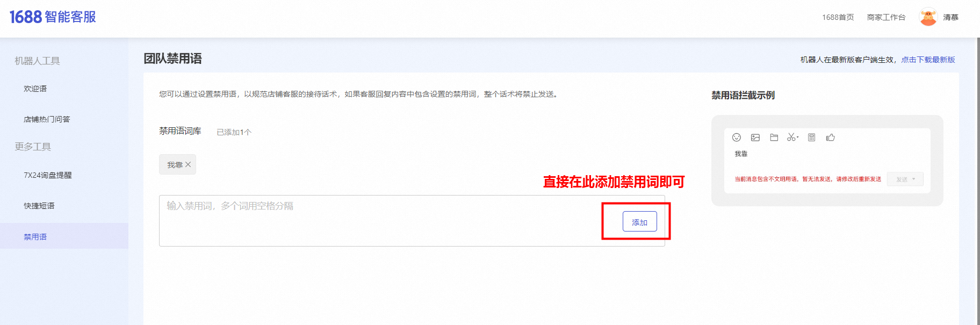Image resolution: width=980 pixels, height=325 pixels.
Task: Click the 点击下载最新版 link
Action: 928,60
